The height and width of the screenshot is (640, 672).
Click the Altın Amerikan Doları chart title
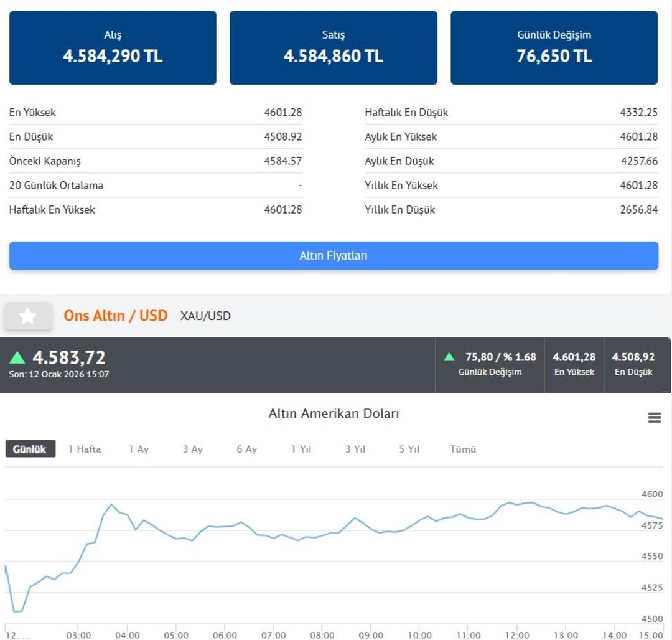pos(334,413)
